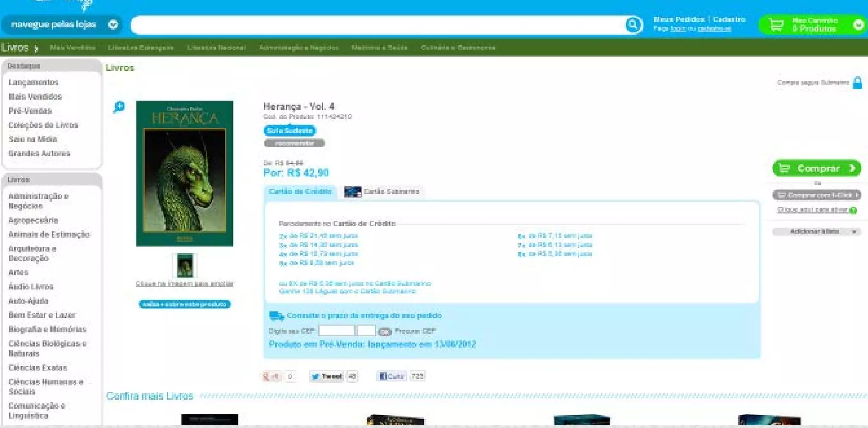Open Coleções de Livros in the sidebar

(43, 125)
